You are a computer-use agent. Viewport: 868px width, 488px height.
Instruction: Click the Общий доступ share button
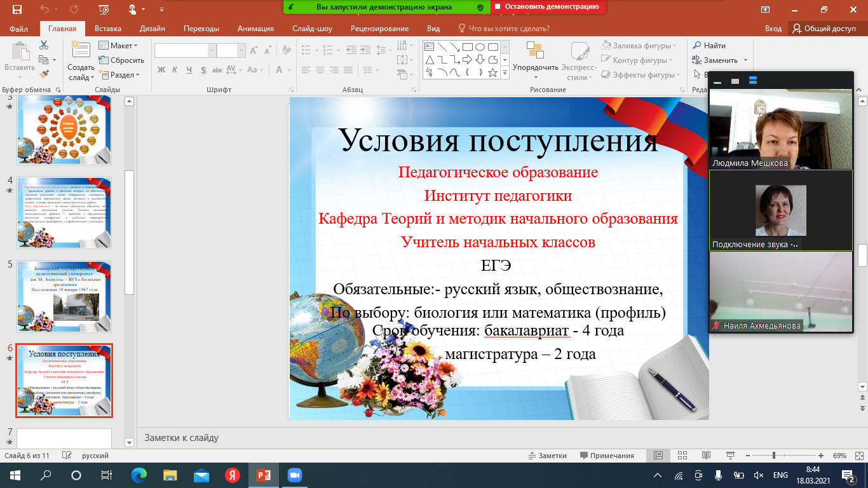pyautogui.click(x=824, y=29)
